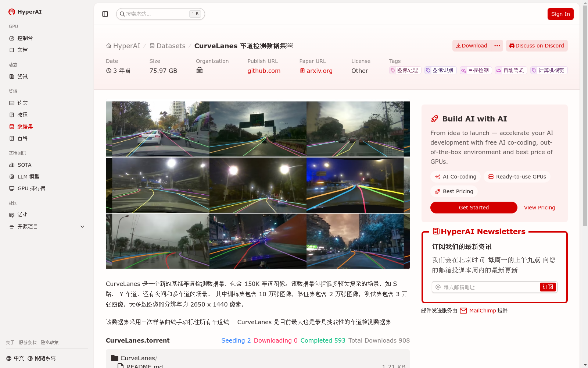Click the rocket icon beside Build AI with AI
588x368 pixels.
(435, 119)
